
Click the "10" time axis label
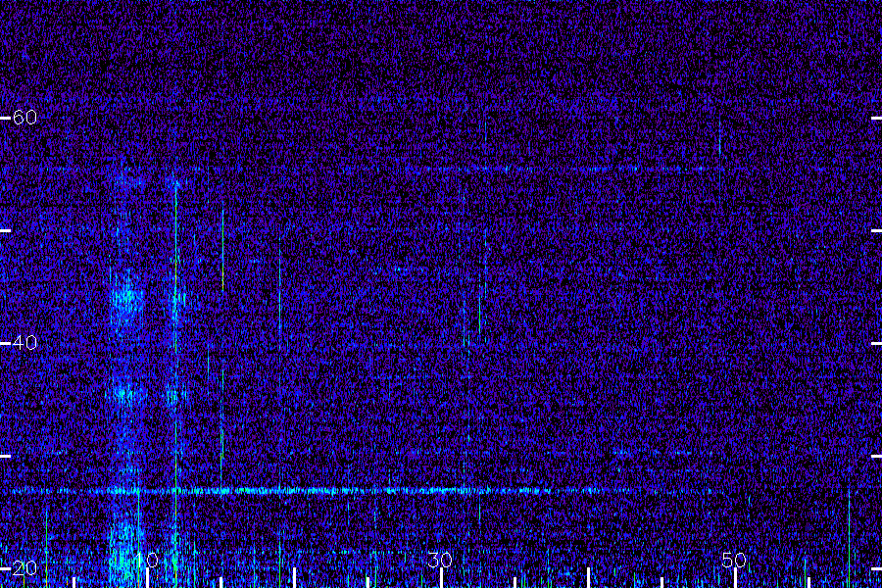pos(147,560)
